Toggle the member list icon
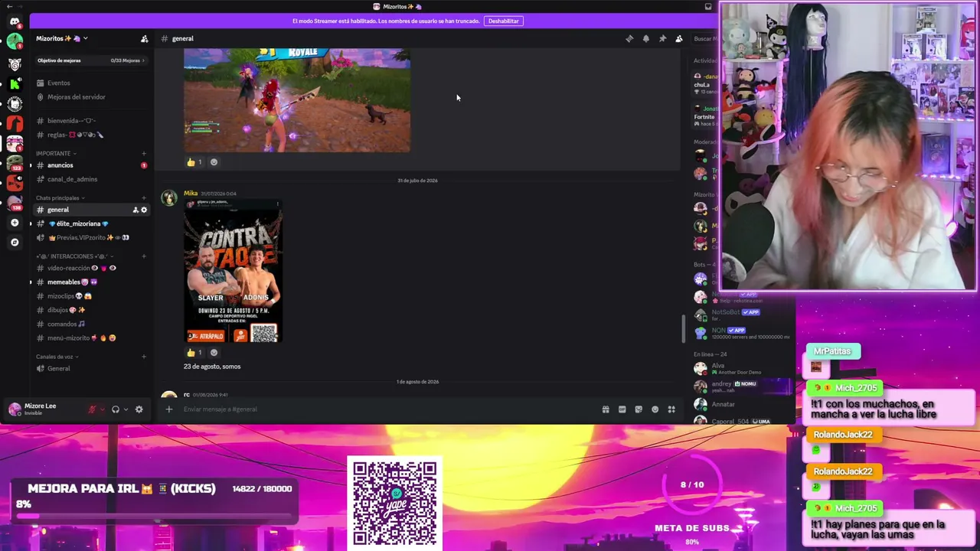 (679, 38)
